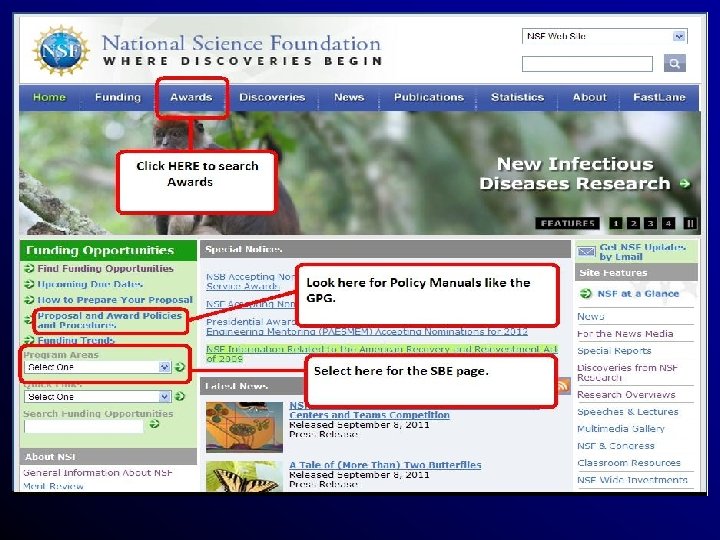This screenshot has width=720, height=540.
Task: Open Discoveries from NSF Research link
Action: 627,372
